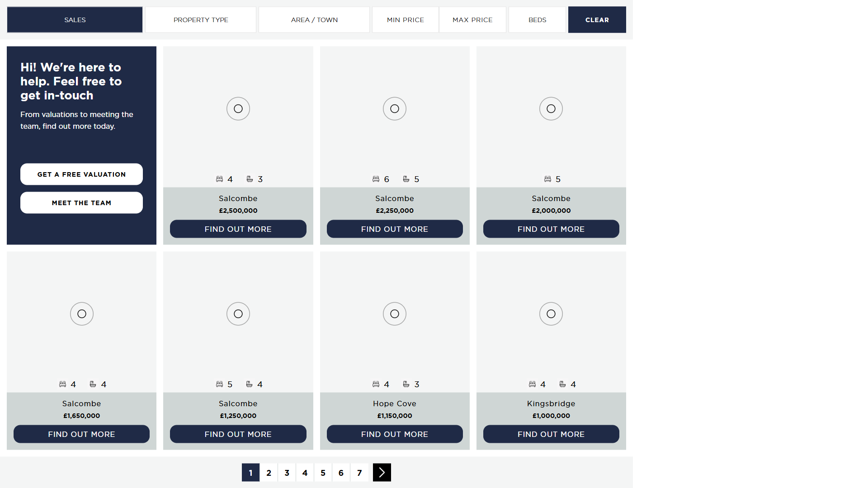
Task: Open the Min Price dropdown
Action: 405,20
